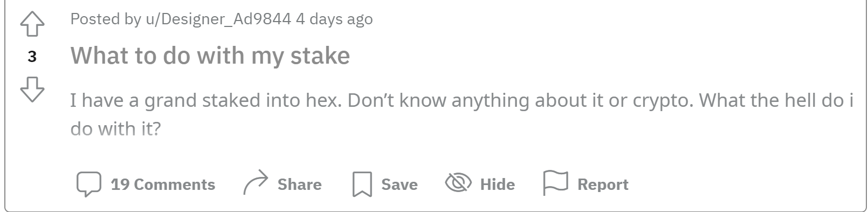Open the u/Designer_Ad9844 profile link
Image resolution: width=868 pixels, height=212 pixels.
218,19
